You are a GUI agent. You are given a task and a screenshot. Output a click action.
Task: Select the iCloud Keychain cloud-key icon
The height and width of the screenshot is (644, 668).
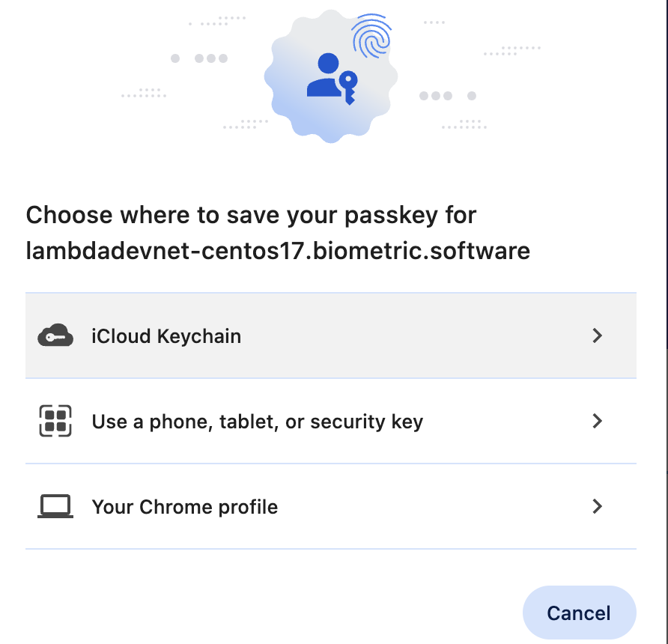pyautogui.click(x=55, y=336)
